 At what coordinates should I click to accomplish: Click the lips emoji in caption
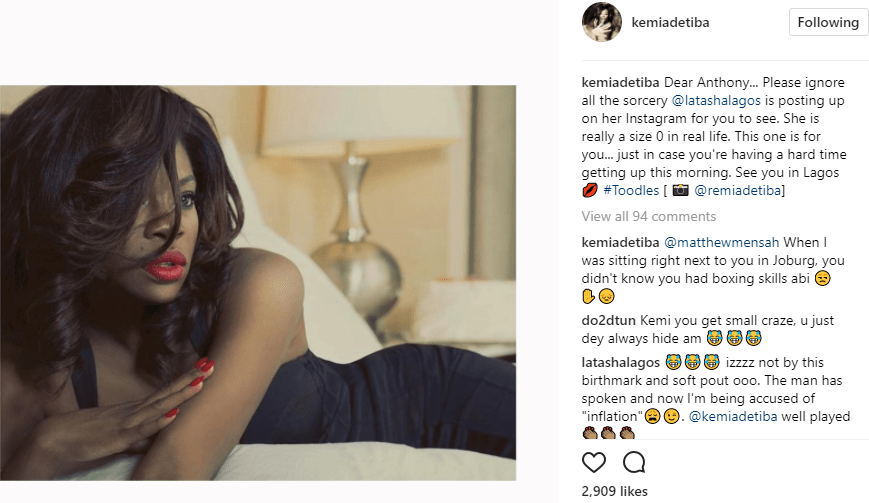coord(589,190)
